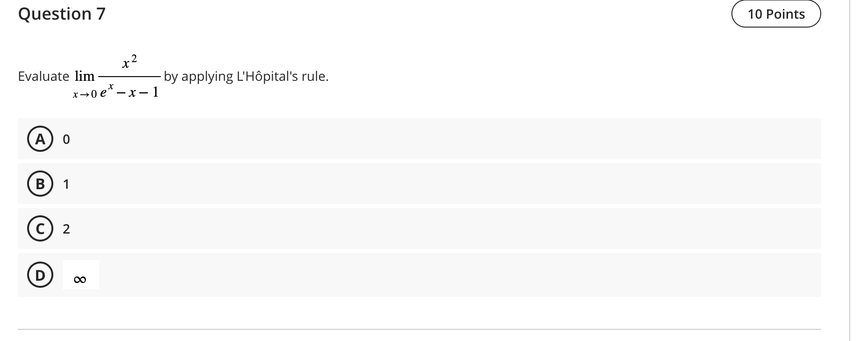Click the number 0 next to option A
868x341 pixels.
point(66,138)
